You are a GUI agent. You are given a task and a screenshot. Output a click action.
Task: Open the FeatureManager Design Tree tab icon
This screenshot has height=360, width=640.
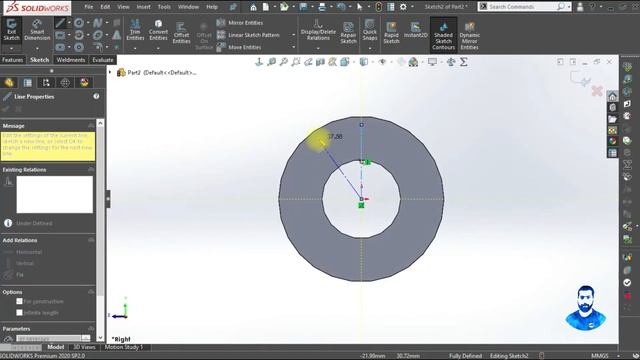click(x=9, y=83)
